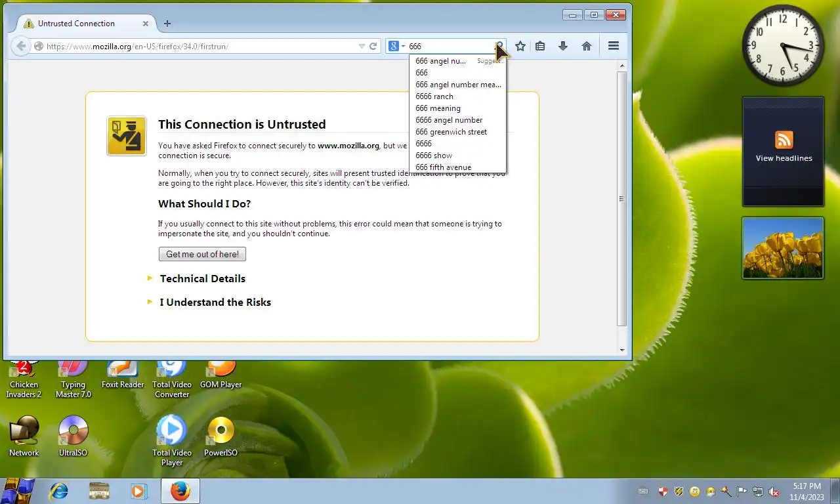Choose suggestion "666 meaning"
Viewport: 840px width, 504px height.
(457, 108)
